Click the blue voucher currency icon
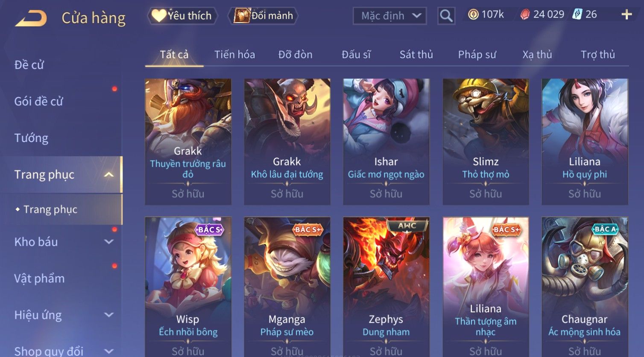 click(x=577, y=15)
